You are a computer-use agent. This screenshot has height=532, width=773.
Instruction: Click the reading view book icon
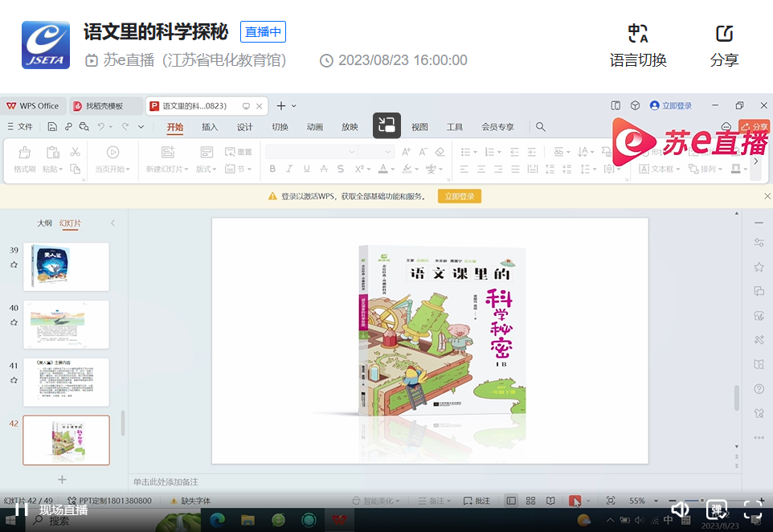pyautogui.click(x=550, y=501)
